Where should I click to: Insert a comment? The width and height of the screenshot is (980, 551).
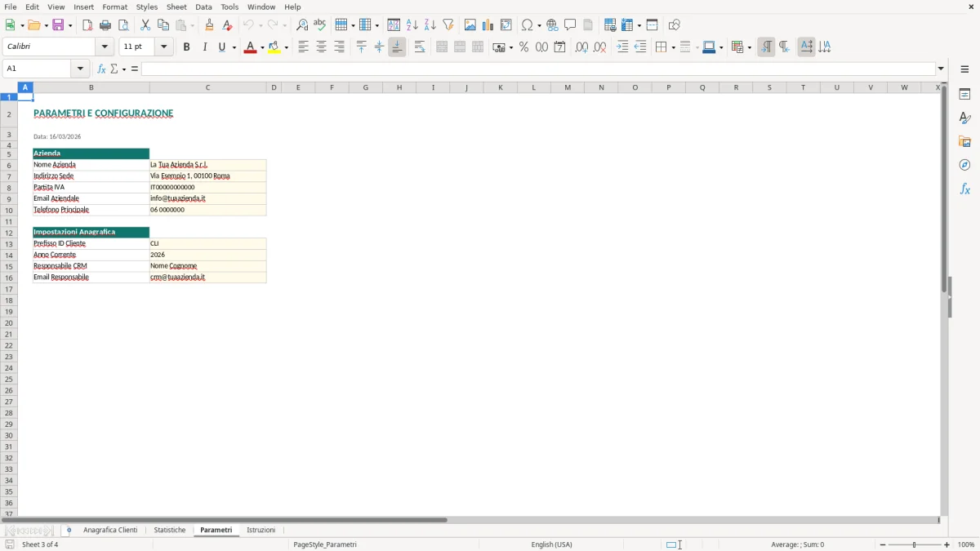pyautogui.click(x=571, y=25)
